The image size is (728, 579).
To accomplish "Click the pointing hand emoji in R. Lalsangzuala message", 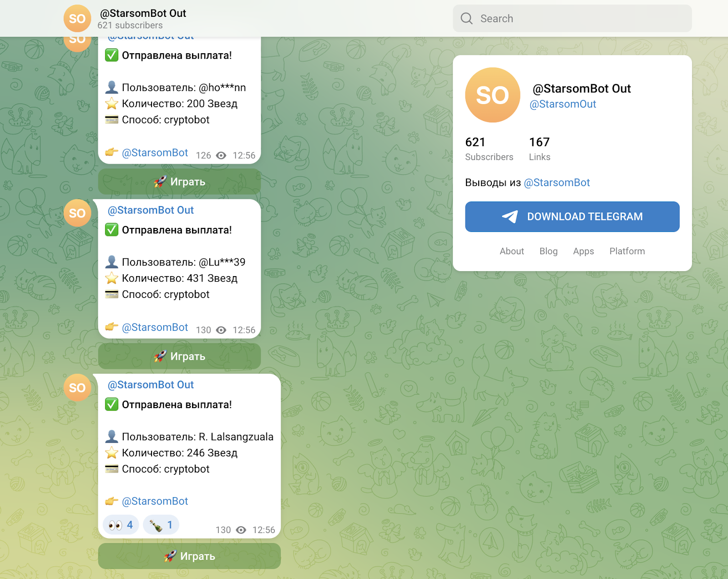I will click(111, 501).
